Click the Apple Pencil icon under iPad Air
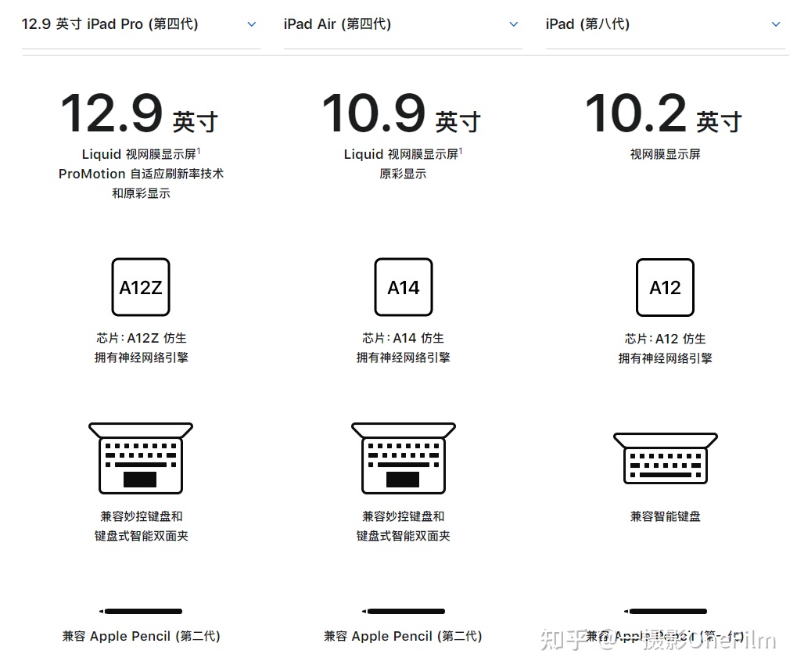This screenshot has height=672, width=797. (404, 611)
